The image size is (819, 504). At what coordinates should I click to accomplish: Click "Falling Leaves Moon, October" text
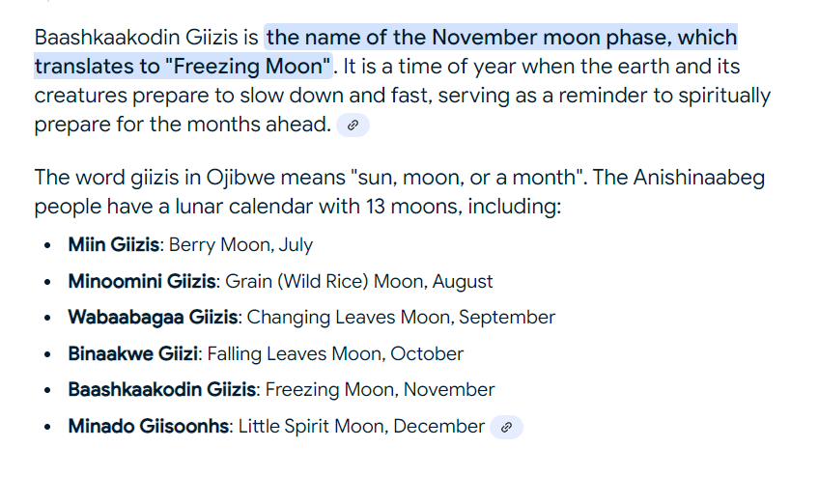point(335,353)
